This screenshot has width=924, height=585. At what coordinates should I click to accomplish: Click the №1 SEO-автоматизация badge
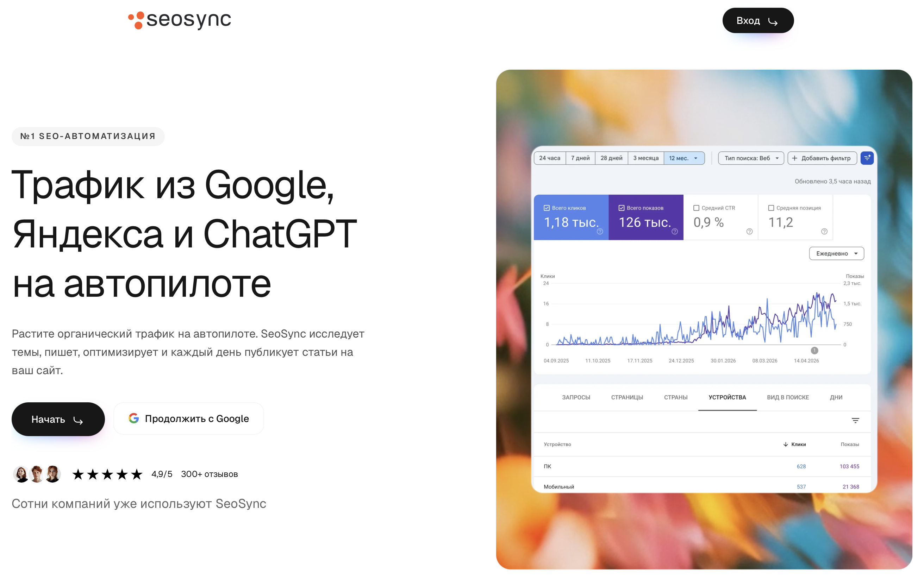pos(88,136)
